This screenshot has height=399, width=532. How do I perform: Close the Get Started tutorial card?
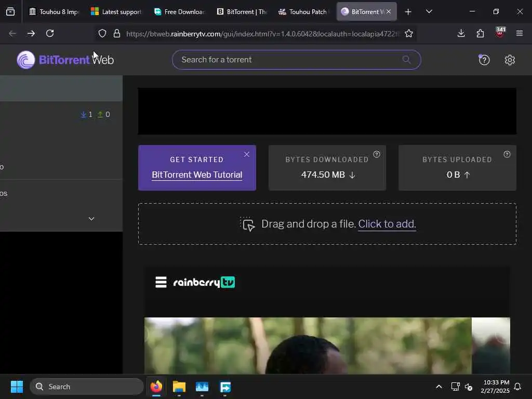tap(247, 154)
